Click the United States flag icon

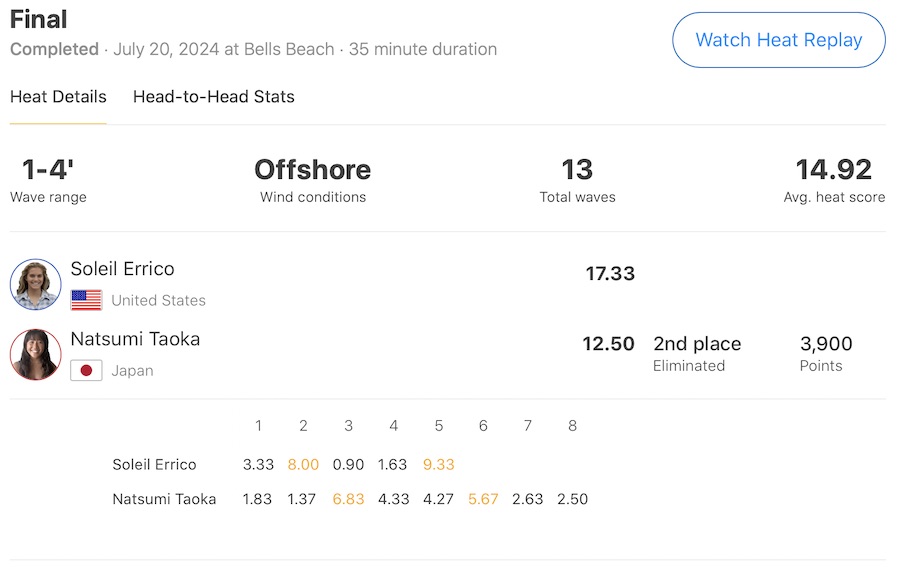[x=87, y=300]
